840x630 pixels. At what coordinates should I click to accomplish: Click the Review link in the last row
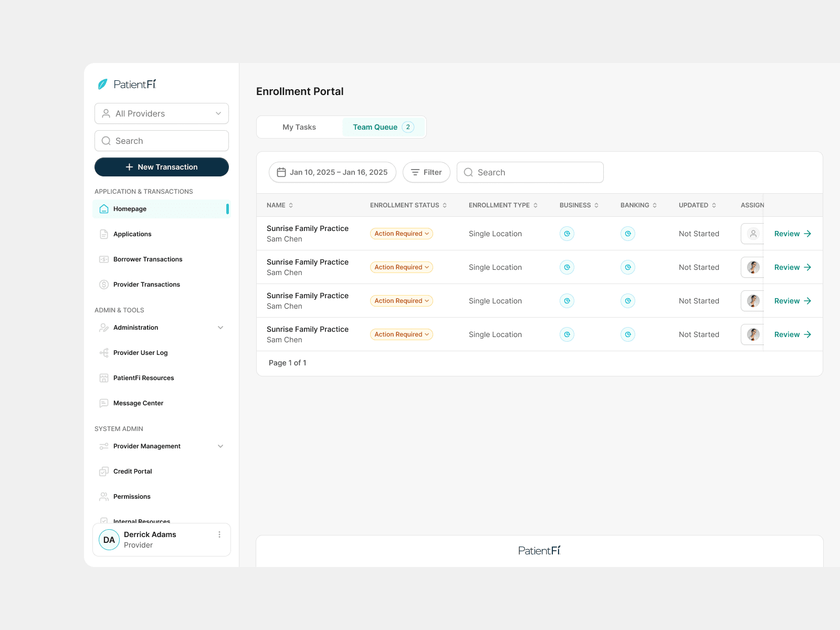tap(793, 334)
